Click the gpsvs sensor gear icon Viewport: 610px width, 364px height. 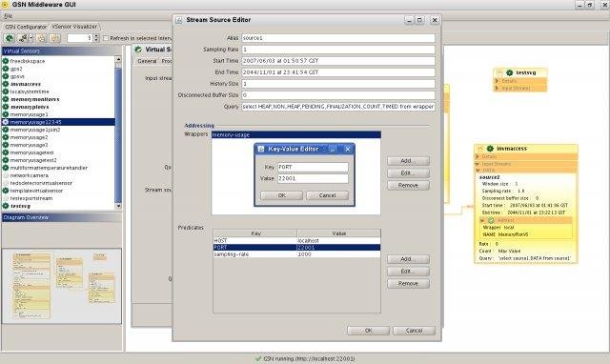6,76
